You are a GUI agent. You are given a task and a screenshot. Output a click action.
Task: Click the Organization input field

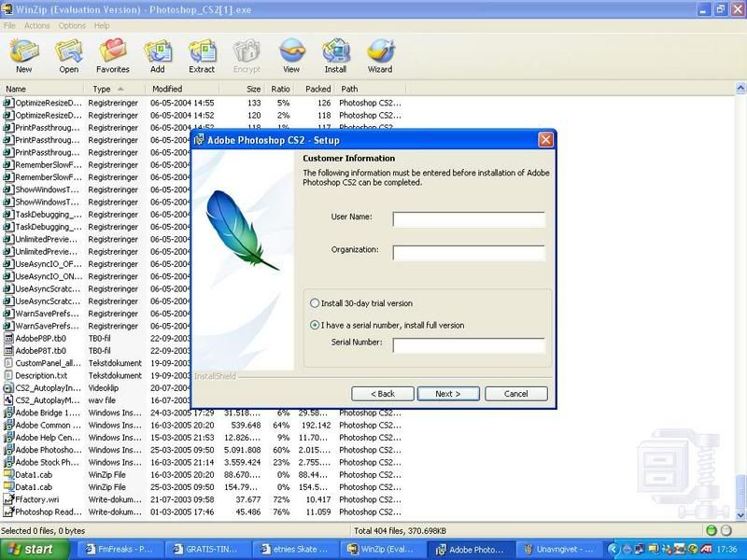[469, 252]
